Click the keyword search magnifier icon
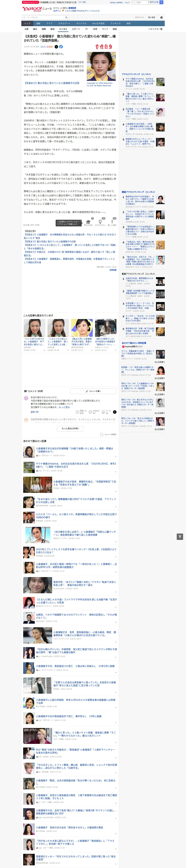Image resolution: width=186 pixels, height=868 pixels. point(66,18)
